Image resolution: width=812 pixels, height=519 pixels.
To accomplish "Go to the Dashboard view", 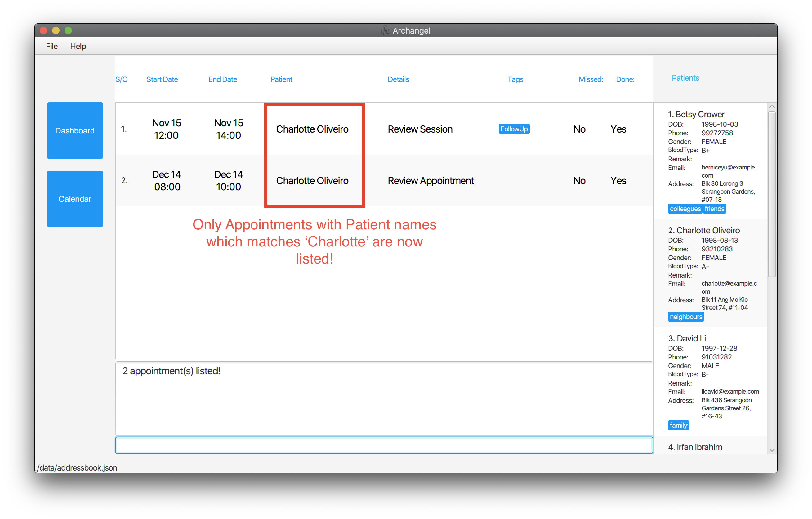I will (x=75, y=131).
